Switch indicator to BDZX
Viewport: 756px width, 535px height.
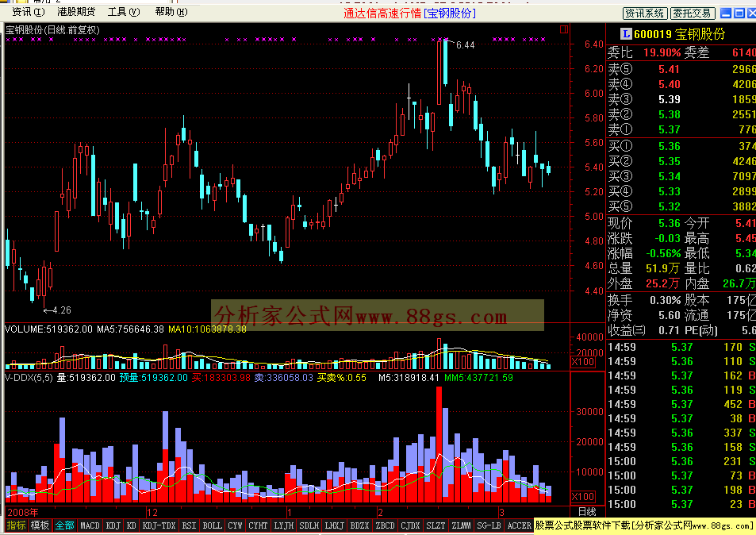pyautogui.click(x=359, y=525)
